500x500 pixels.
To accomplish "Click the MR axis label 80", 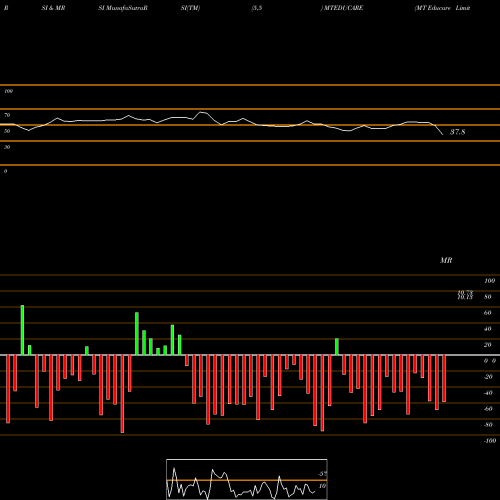I will tap(488, 297).
